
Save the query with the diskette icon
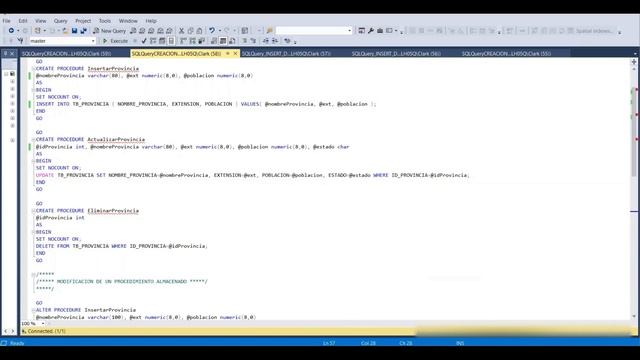pos(74,31)
